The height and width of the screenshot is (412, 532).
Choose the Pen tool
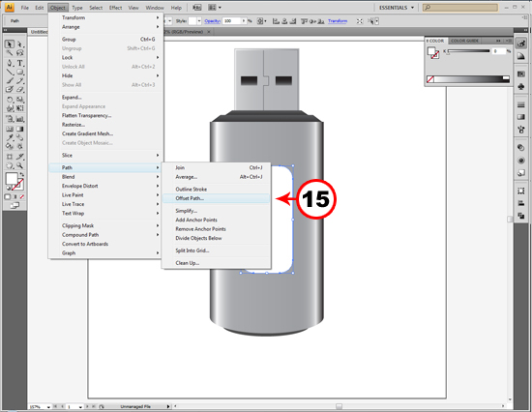[x=10, y=63]
